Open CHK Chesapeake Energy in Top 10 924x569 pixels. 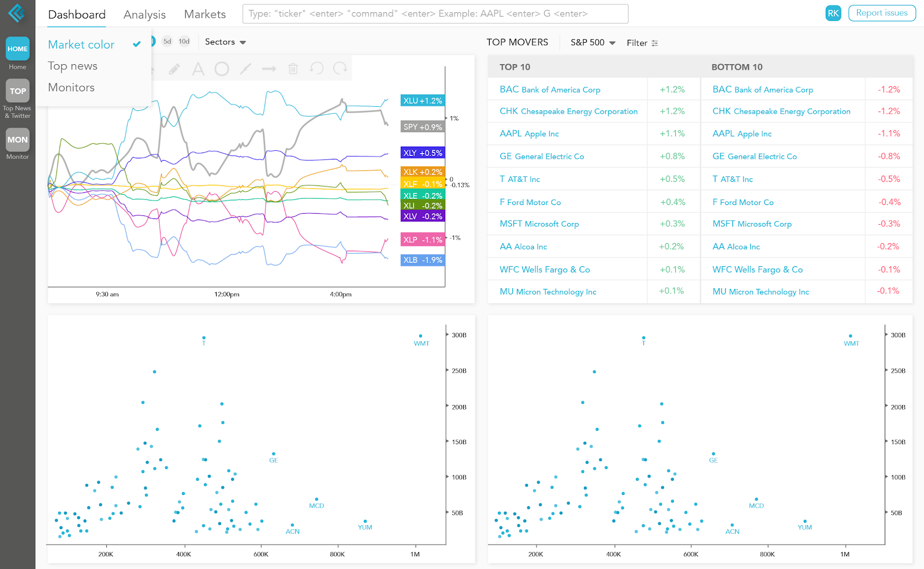[x=568, y=111]
